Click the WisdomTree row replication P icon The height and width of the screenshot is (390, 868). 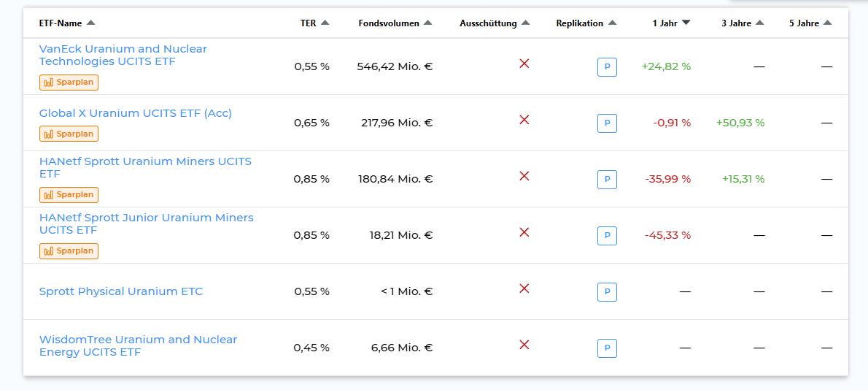(607, 348)
